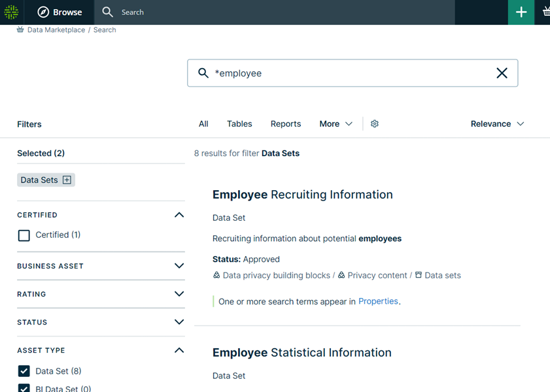Clear the search query with the X icon
The height and width of the screenshot is (392, 550).
[x=502, y=73]
